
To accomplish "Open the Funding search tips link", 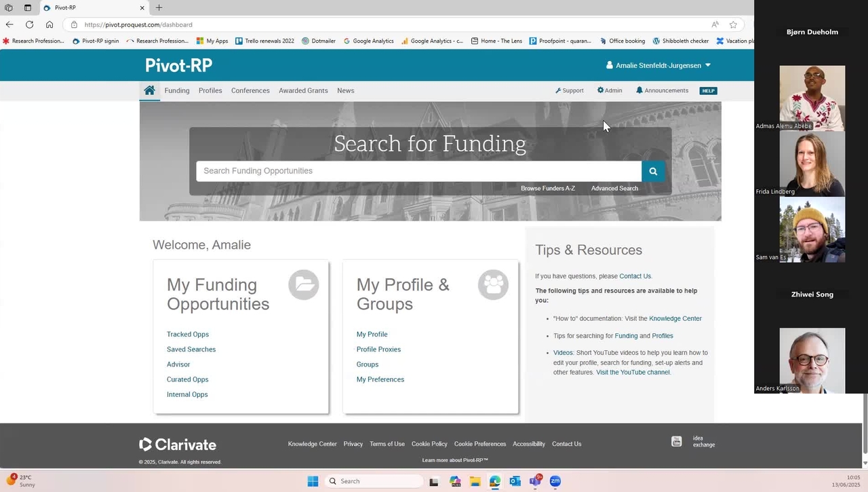I will (626, 336).
